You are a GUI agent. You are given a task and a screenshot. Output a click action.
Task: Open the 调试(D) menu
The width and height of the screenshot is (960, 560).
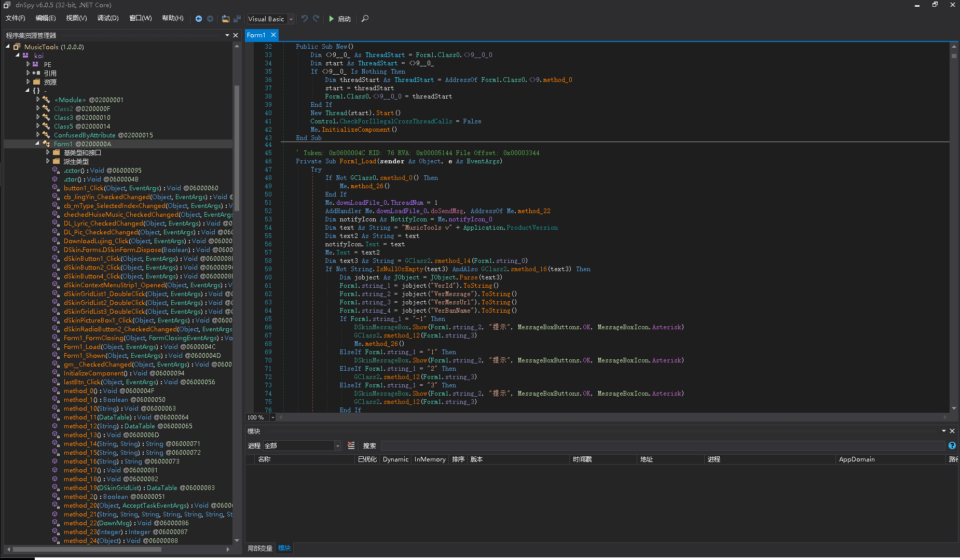coord(107,18)
